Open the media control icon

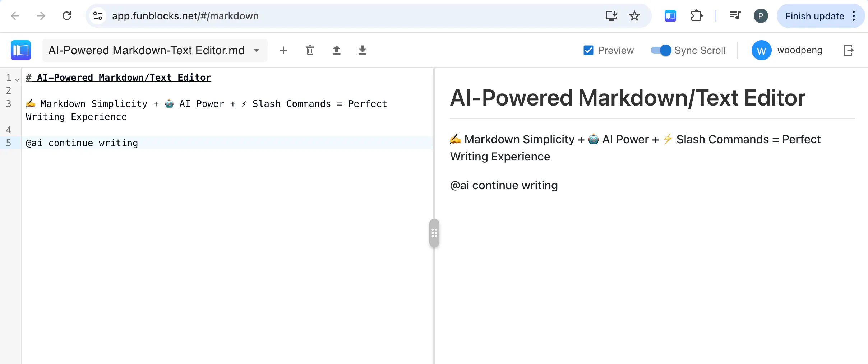click(x=735, y=16)
